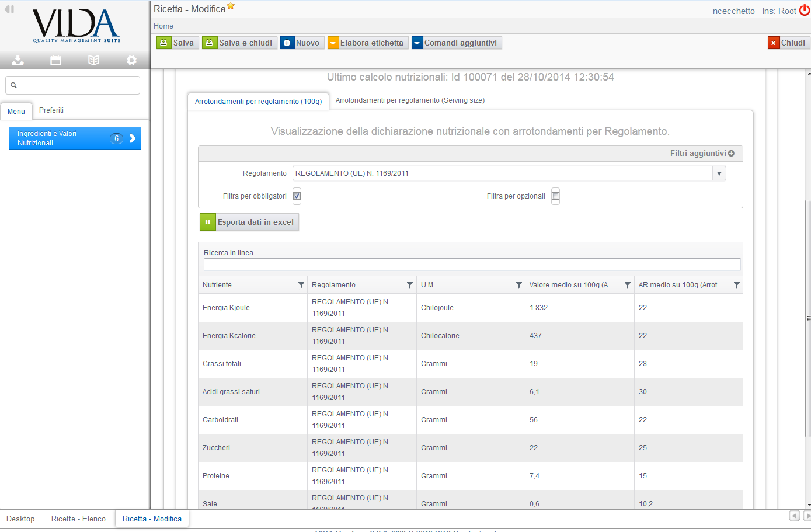Open the download tray icon in sidebar
This screenshot has width=811, height=532.
18,60
